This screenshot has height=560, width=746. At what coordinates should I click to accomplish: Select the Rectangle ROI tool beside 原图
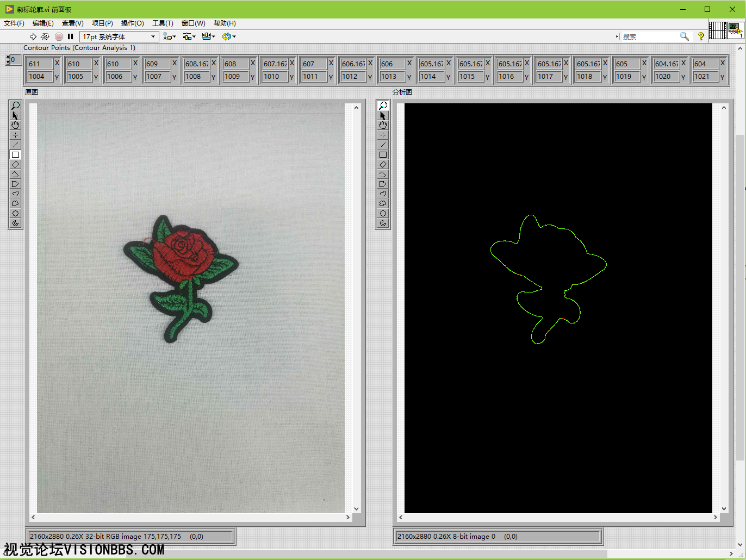(x=15, y=155)
